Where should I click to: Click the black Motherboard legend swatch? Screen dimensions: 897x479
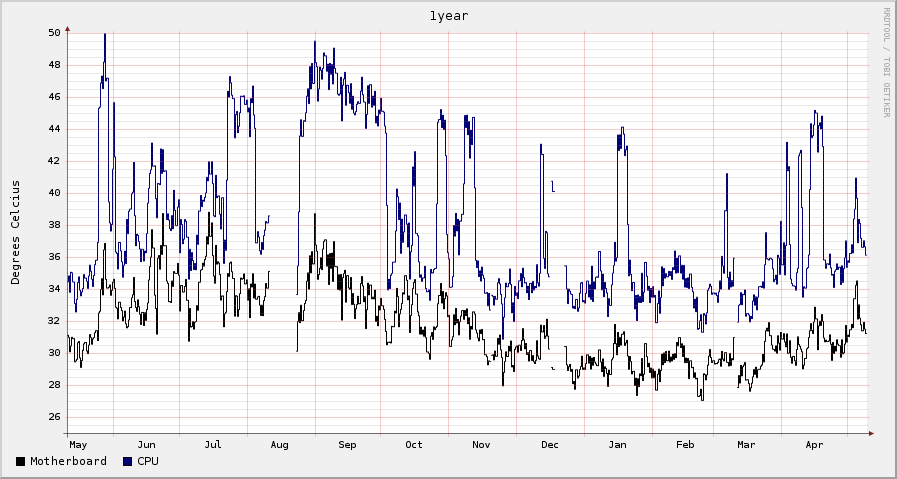21,462
